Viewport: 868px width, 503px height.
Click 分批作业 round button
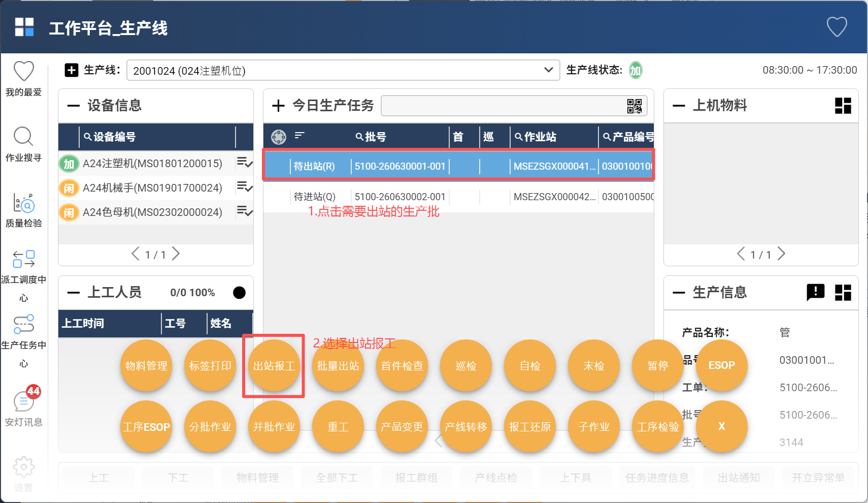(x=210, y=426)
